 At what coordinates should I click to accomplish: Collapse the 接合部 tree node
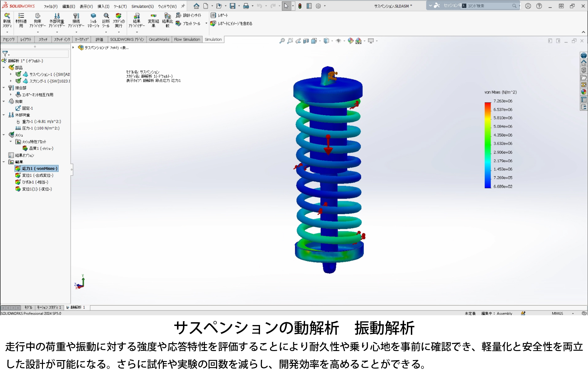point(4,88)
